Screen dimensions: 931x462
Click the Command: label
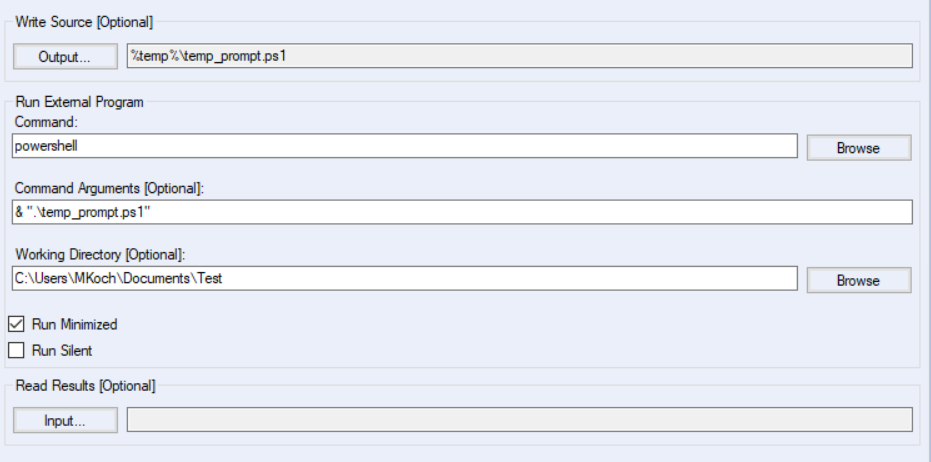pyautogui.click(x=44, y=121)
